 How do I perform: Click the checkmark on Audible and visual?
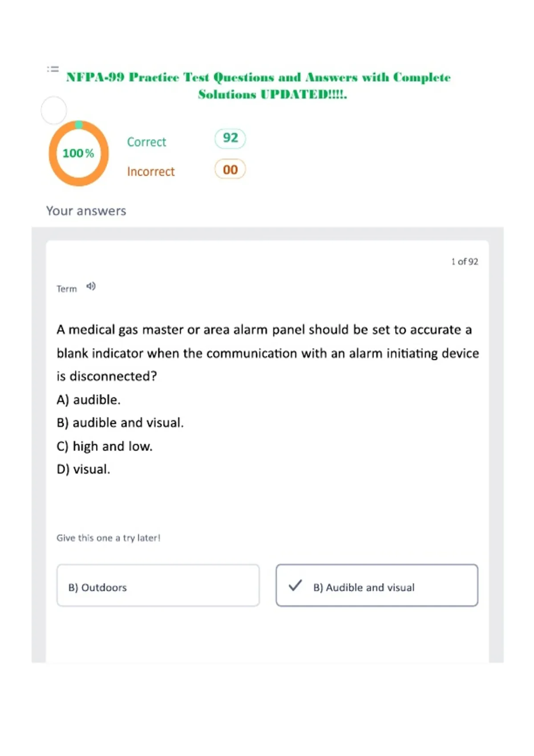[x=295, y=585]
